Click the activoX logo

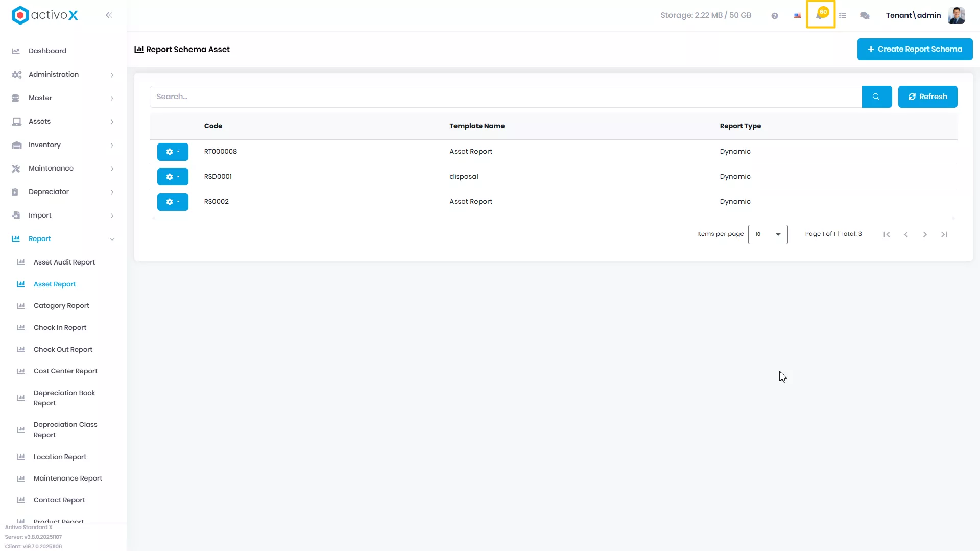pyautogui.click(x=45, y=15)
